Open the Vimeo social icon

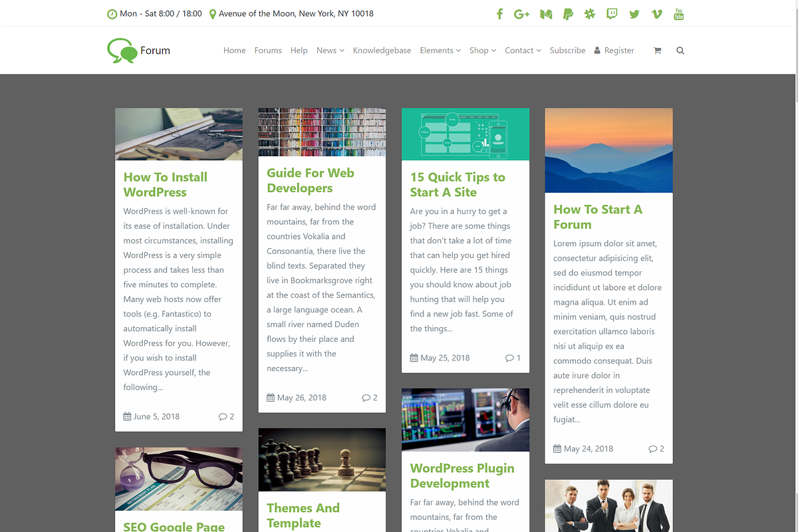pyautogui.click(x=656, y=14)
